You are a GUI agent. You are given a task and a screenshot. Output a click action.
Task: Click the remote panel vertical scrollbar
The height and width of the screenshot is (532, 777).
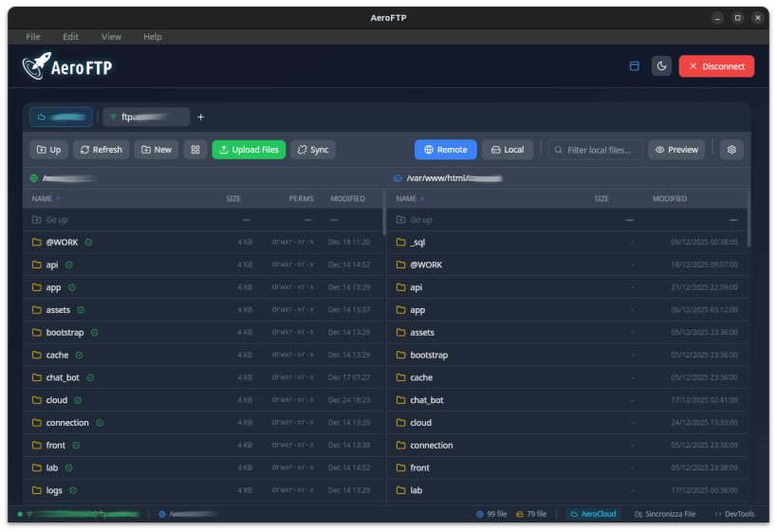point(384,213)
